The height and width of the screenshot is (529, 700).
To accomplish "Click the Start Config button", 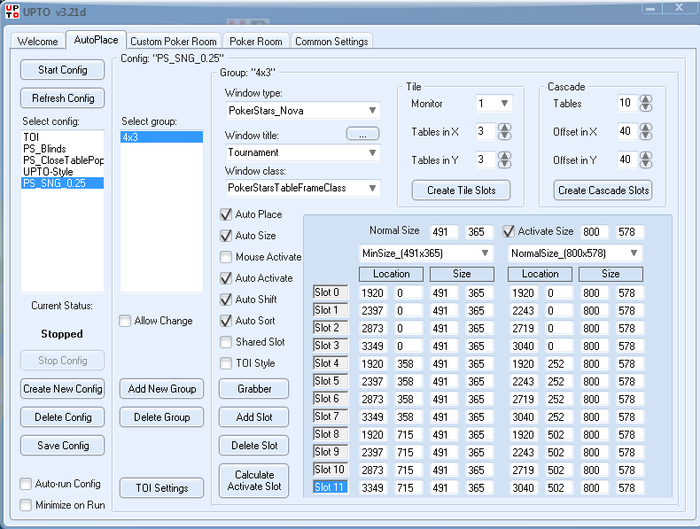I will click(62, 70).
